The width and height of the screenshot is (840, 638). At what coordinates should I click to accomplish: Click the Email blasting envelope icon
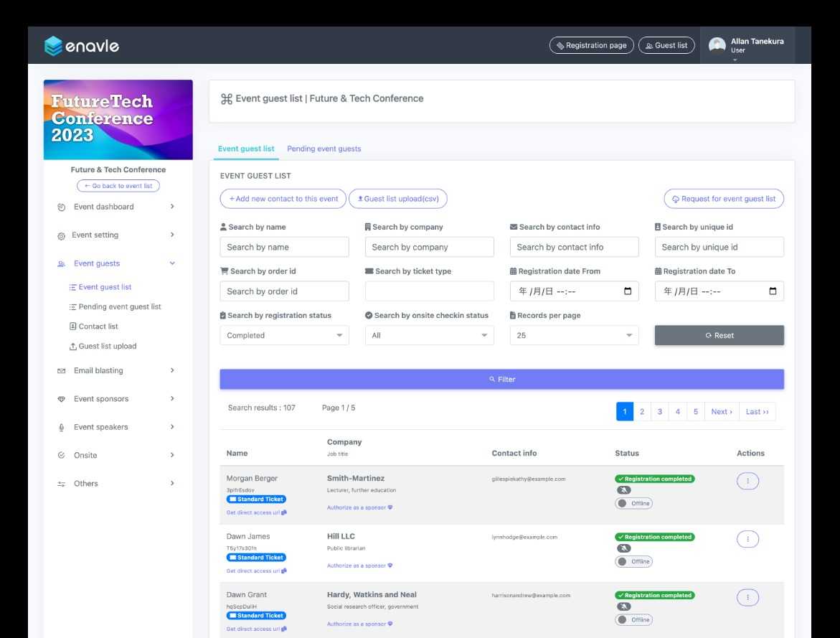61,371
